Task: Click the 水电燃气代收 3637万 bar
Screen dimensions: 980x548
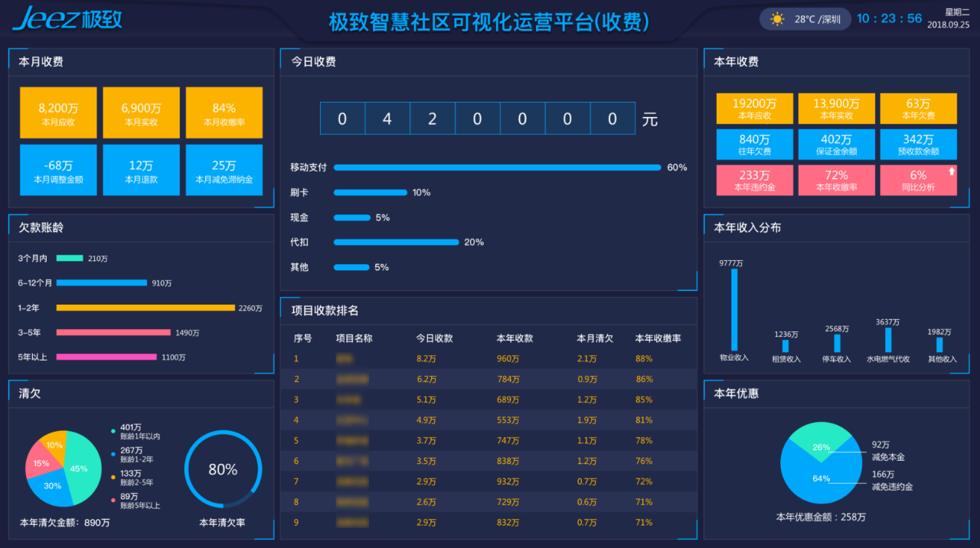Action: pyautogui.click(x=888, y=340)
